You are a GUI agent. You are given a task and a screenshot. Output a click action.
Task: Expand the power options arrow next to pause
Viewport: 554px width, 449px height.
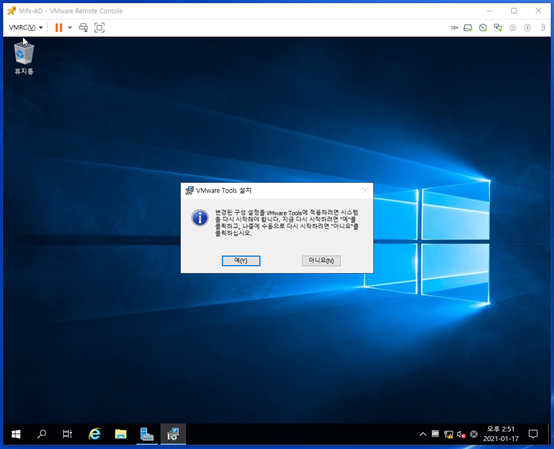(70, 28)
